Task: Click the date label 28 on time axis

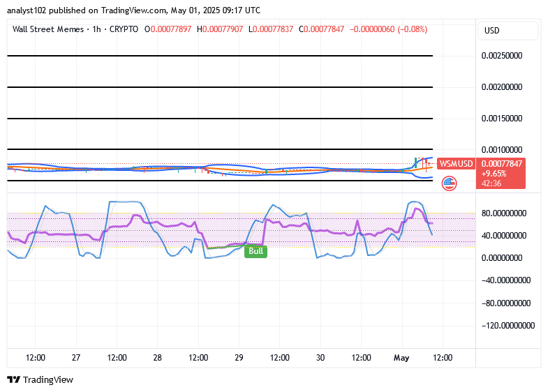Action: point(157,358)
